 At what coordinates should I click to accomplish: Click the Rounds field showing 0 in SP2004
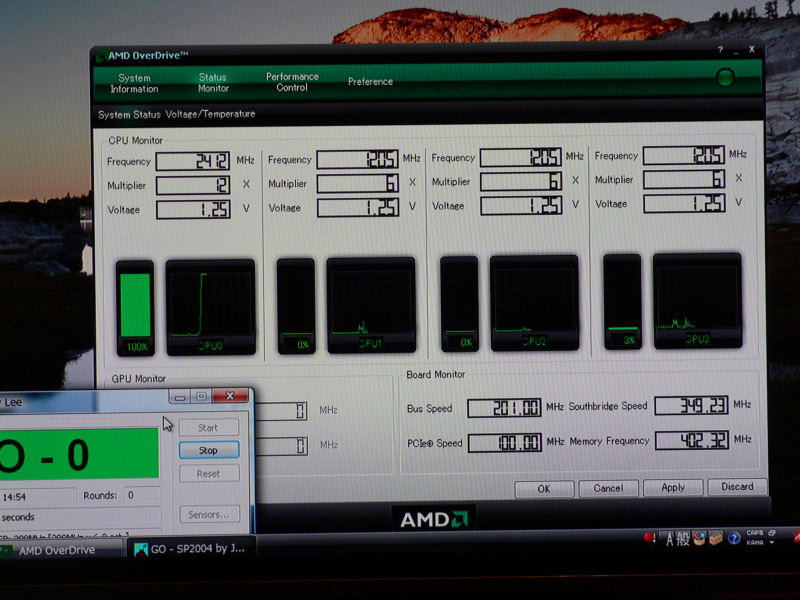pyautogui.click(x=142, y=495)
